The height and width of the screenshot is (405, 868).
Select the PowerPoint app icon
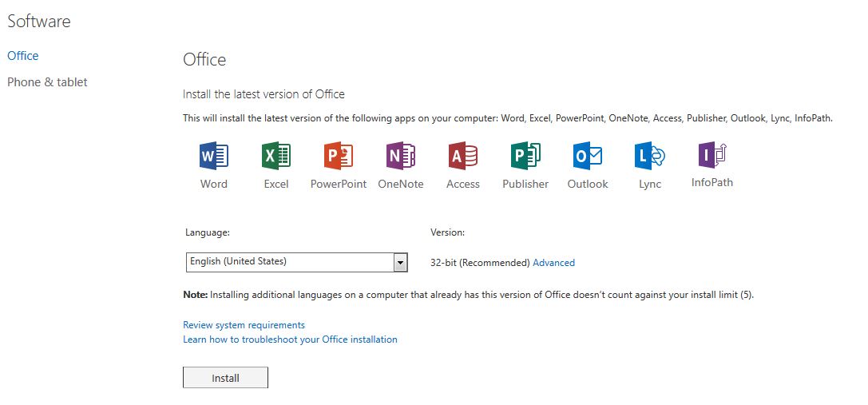[339, 156]
